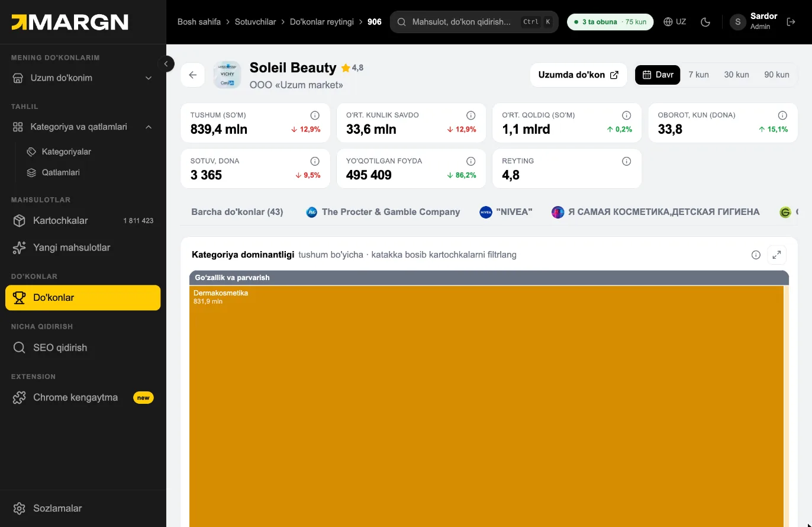
Task: Click the 3 ta obuna subscription badge
Action: click(x=610, y=22)
